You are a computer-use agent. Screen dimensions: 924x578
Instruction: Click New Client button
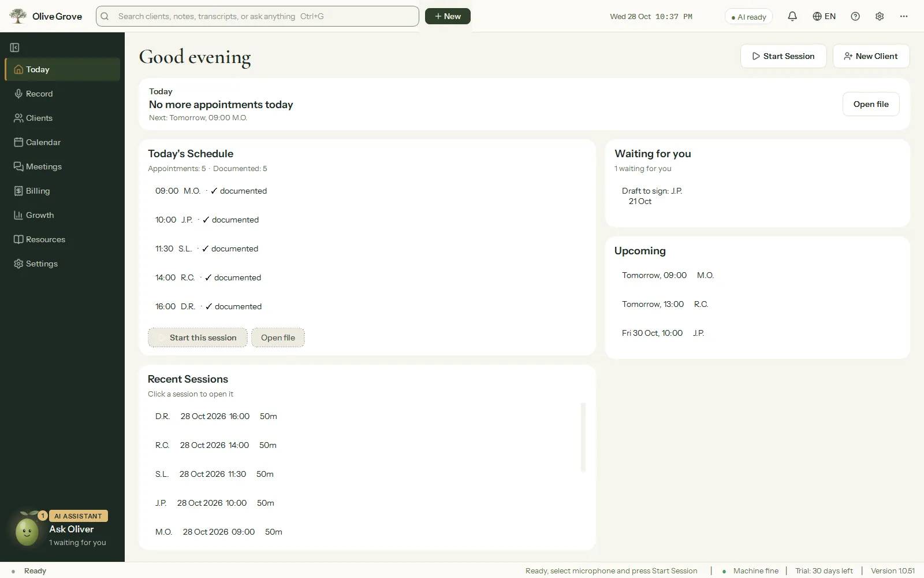(x=871, y=56)
